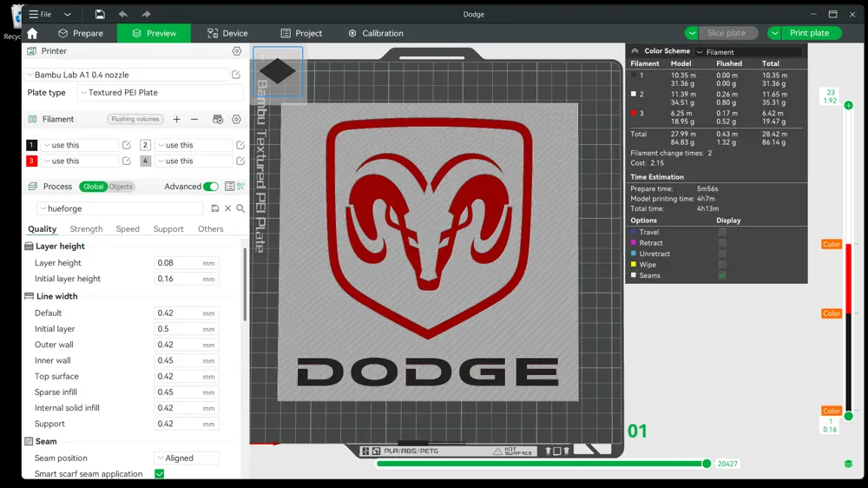Viewport: 868px width, 488px height.
Task: Click the Print plate button
Action: 810,33
